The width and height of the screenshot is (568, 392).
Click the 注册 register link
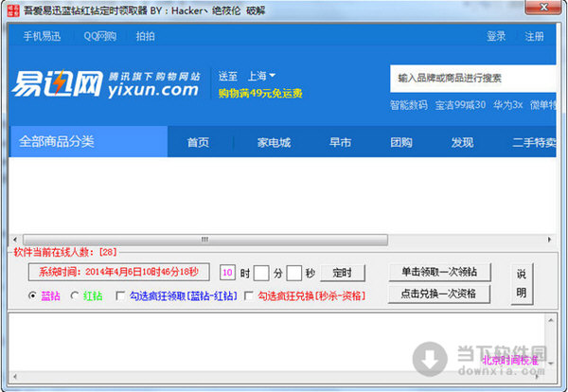[534, 36]
